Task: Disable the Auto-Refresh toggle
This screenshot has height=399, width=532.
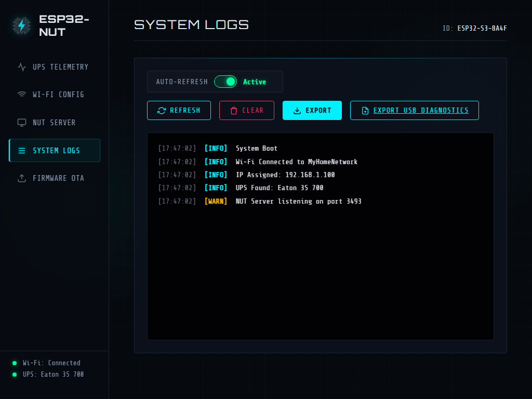Action: click(x=225, y=82)
